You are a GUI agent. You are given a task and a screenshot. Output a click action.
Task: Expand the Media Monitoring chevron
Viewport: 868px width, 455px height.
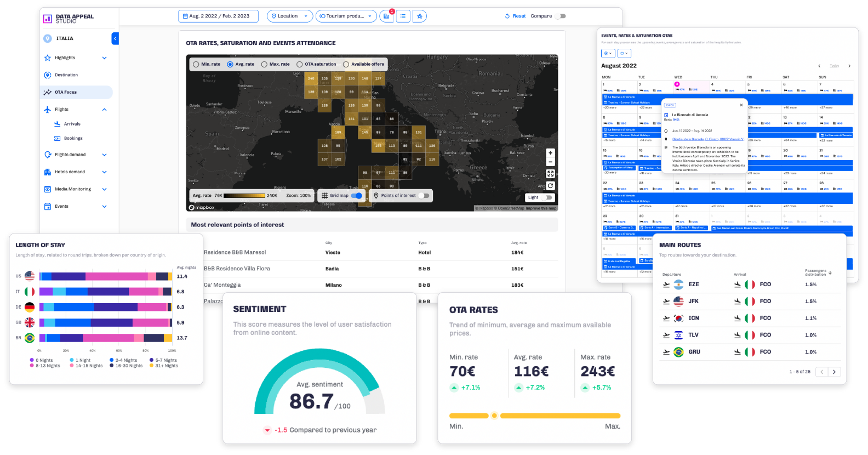(104, 189)
